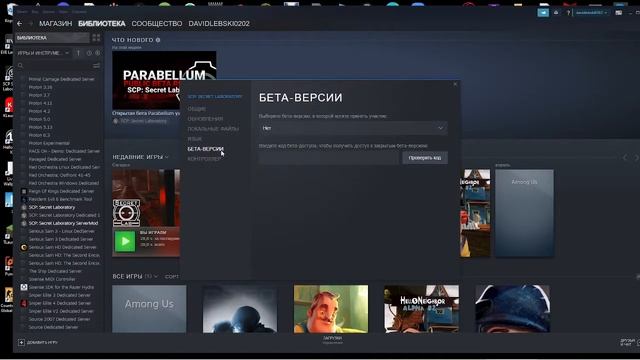Open Hello Neighbor cover in all games
640x360 pixels.
[x=331, y=309]
